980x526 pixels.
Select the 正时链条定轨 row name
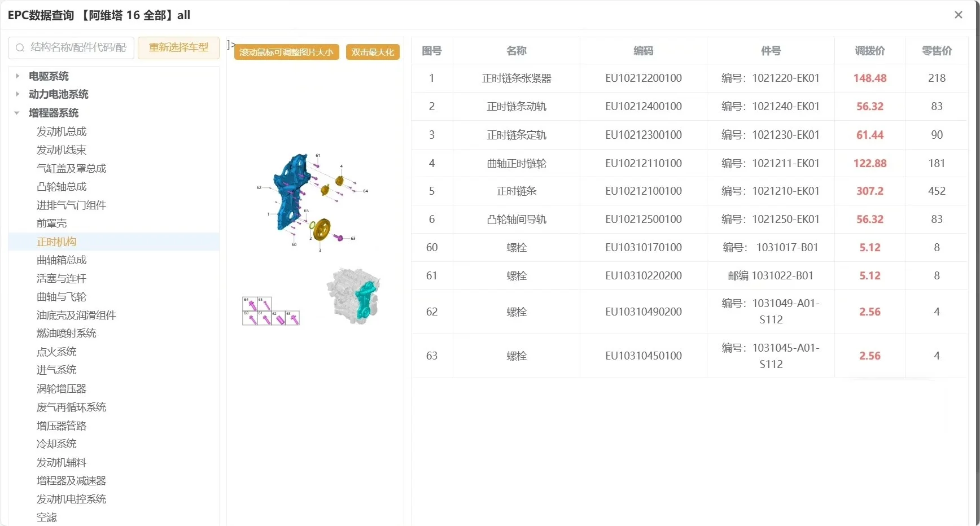517,135
